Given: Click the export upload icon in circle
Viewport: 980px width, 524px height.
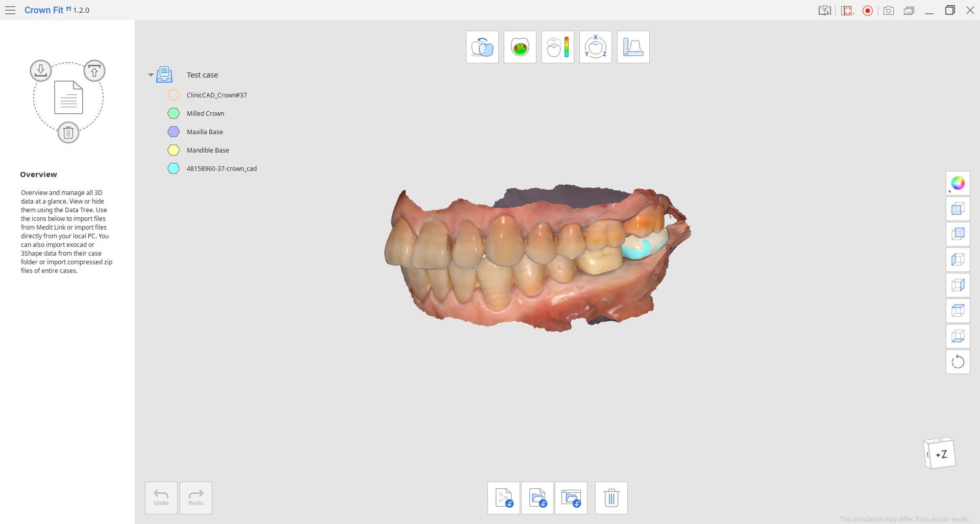Looking at the screenshot, I should tap(94, 71).
